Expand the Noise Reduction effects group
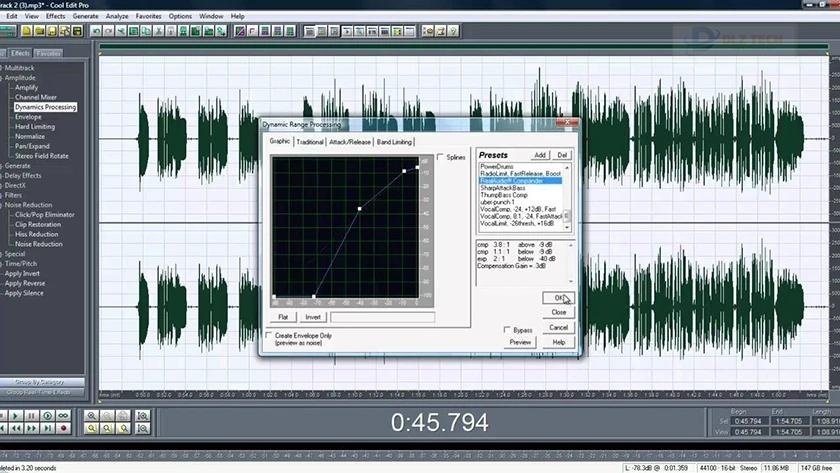Screen dimensions: 840x473 pos(3,205)
